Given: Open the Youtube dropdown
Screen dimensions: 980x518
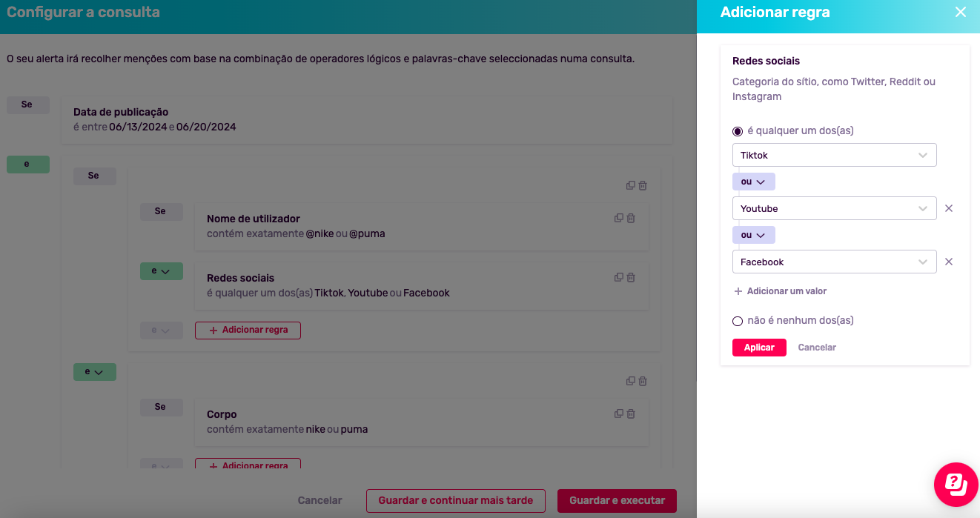Looking at the screenshot, I should (x=835, y=208).
